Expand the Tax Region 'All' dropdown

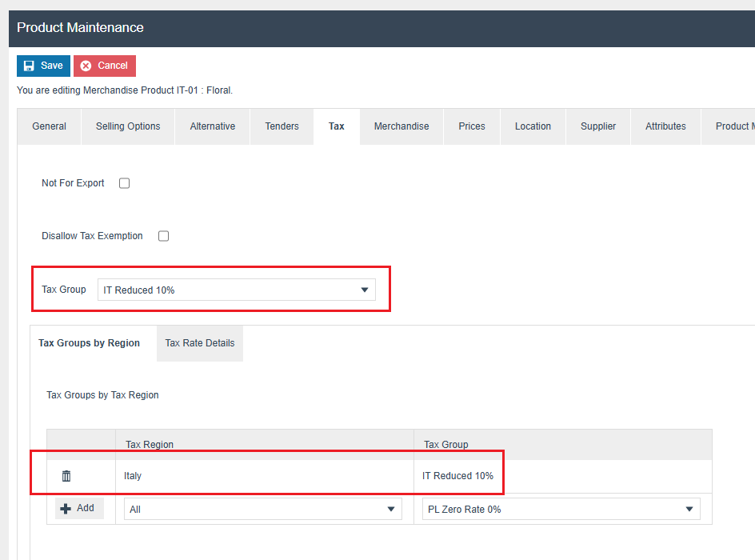click(262, 509)
